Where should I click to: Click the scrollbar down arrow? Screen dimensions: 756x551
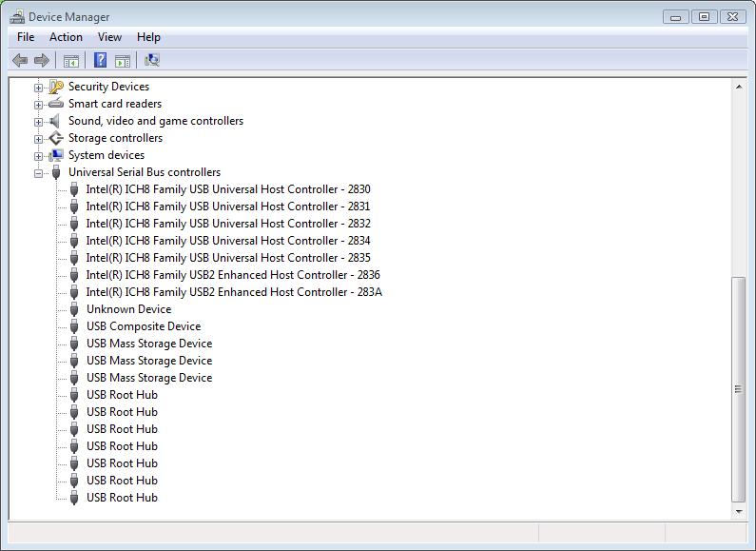739,511
